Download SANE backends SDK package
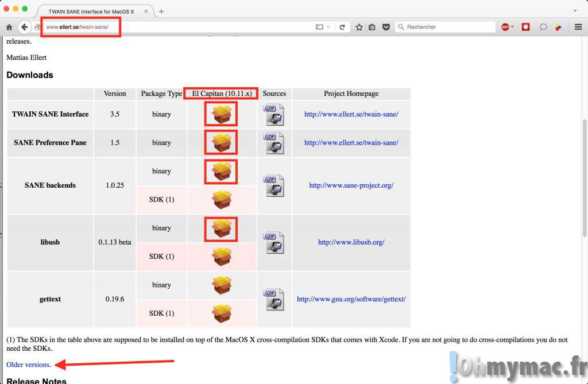The width and height of the screenshot is (588, 384). (221, 200)
